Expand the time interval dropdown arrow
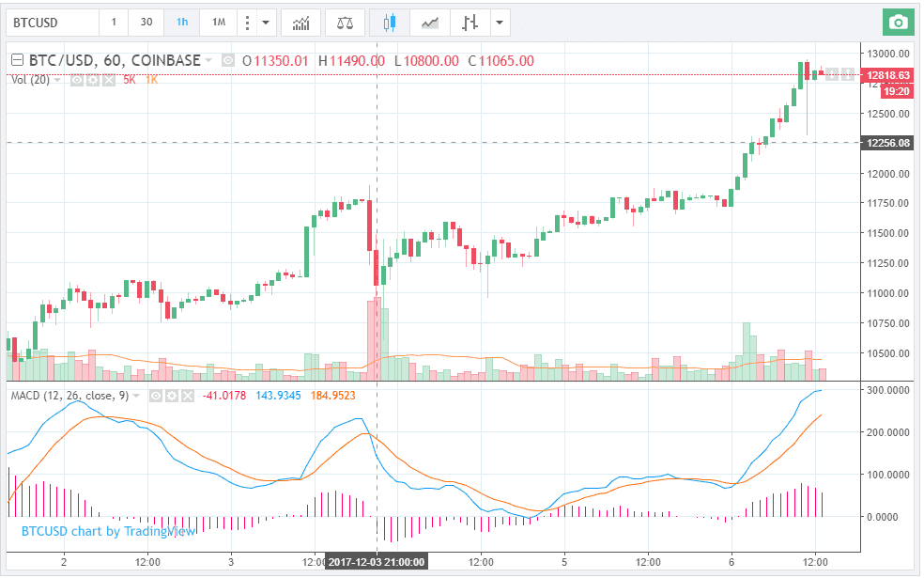 (x=265, y=23)
